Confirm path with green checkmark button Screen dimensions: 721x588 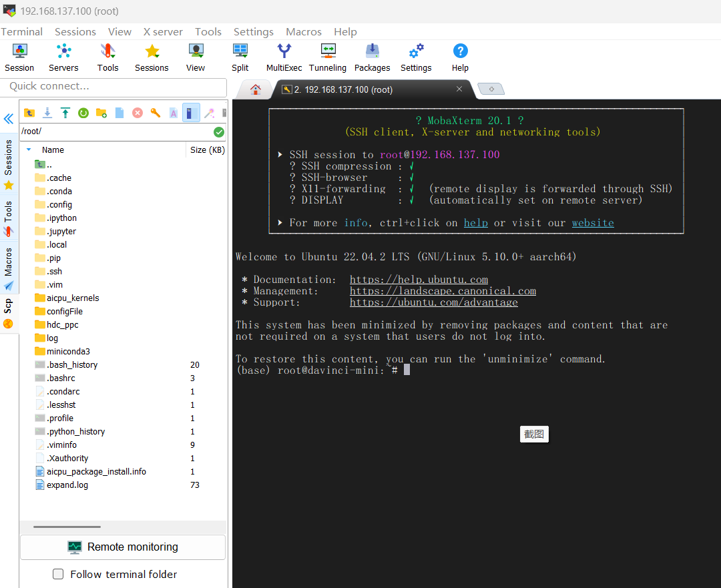pyautogui.click(x=219, y=132)
